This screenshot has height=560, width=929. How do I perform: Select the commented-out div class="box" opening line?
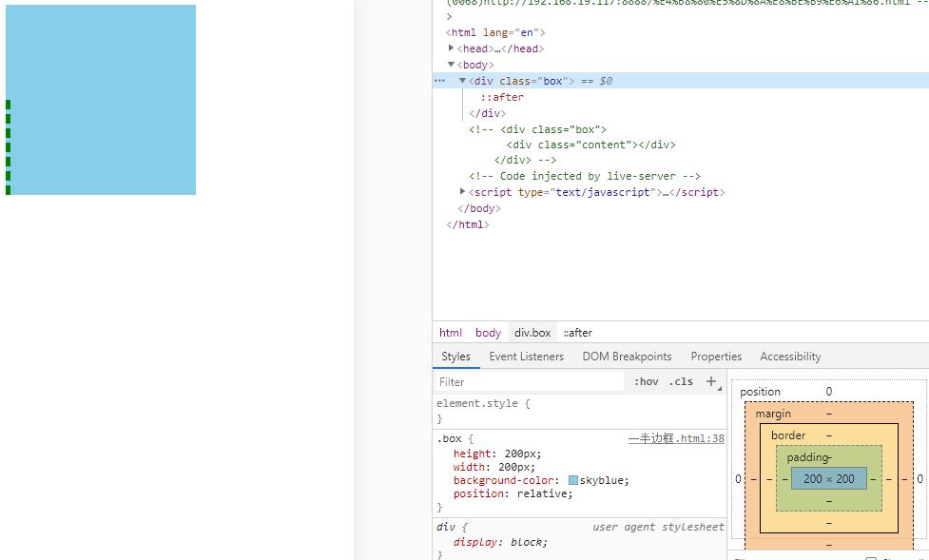point(537,129)
